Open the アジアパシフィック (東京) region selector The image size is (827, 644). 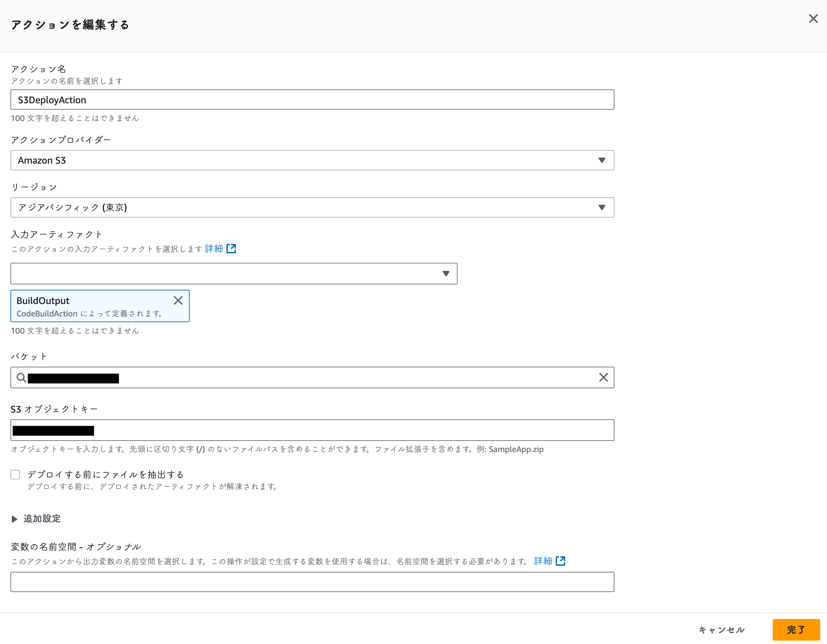[x=310, y=207]
